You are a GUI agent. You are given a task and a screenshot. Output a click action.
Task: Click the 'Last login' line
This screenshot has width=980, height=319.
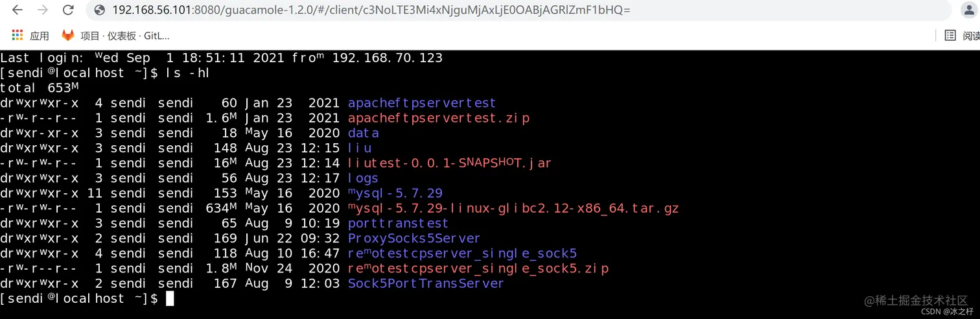[221, 58]
